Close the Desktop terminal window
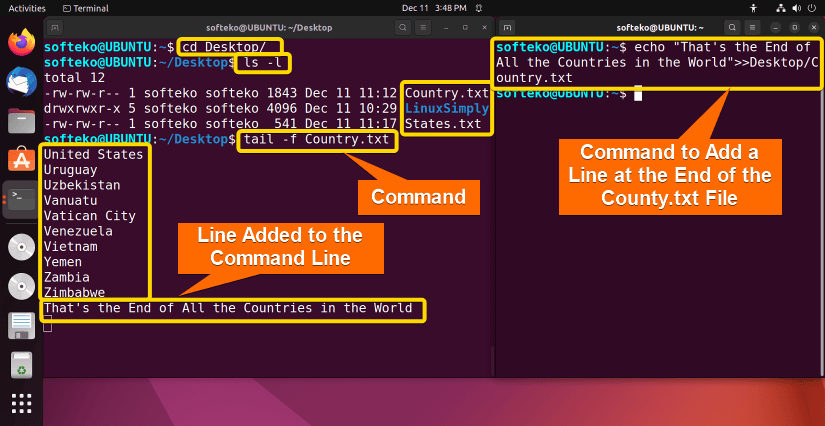This screenshot has width=825, height=426. pyautogui.click(x=484, y=27)
